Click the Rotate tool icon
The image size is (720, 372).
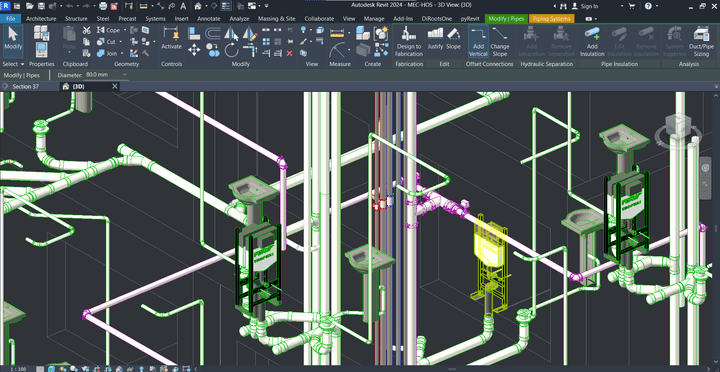231,50
